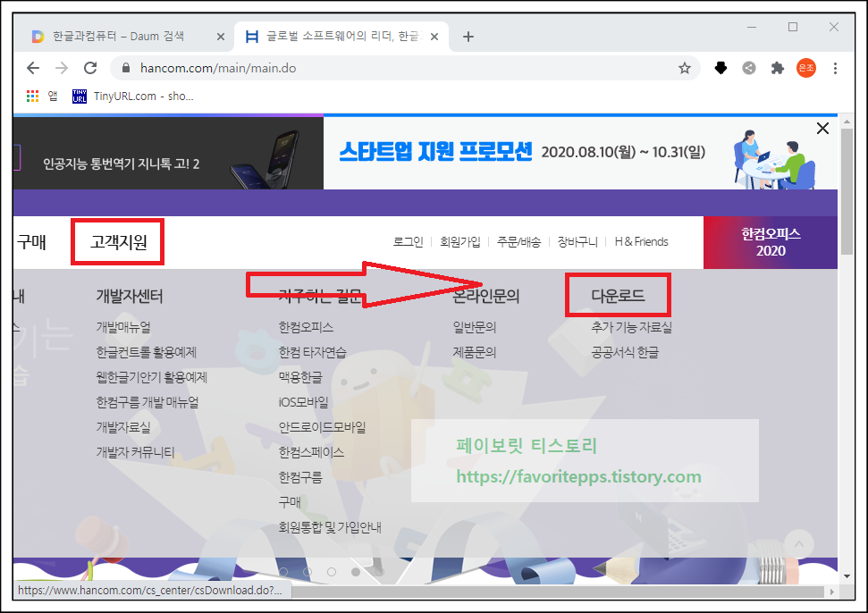Click the 회원가입 link
The height and width of the screenshot is (613, 868).
pos(460,242)
